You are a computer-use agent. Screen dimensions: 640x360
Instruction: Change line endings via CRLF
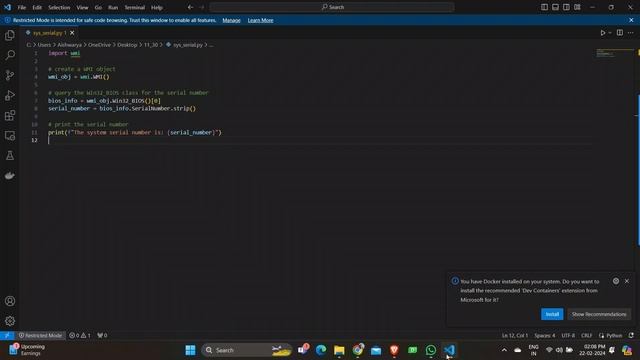[587, 335]
